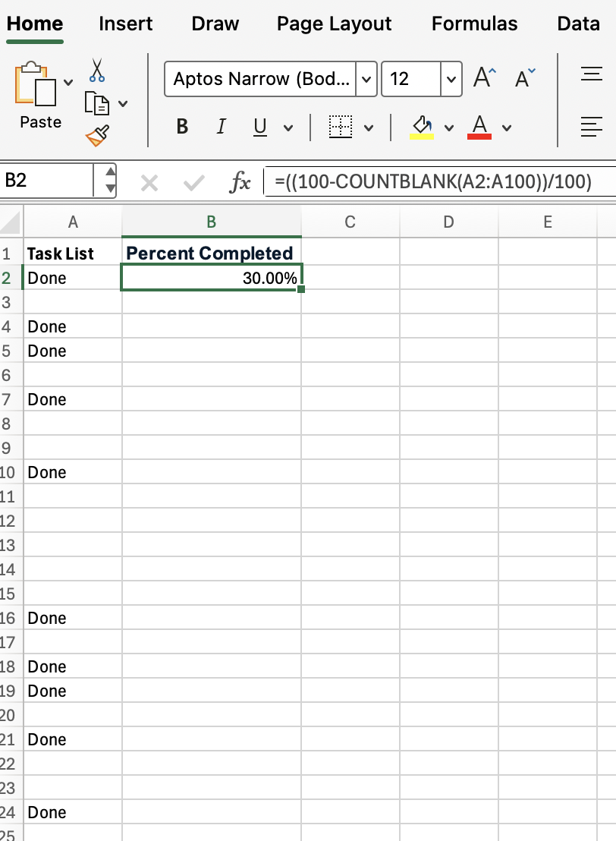The image size is (616, 841).
Task: Expand the font size dropdown
Action: [451, 80]
